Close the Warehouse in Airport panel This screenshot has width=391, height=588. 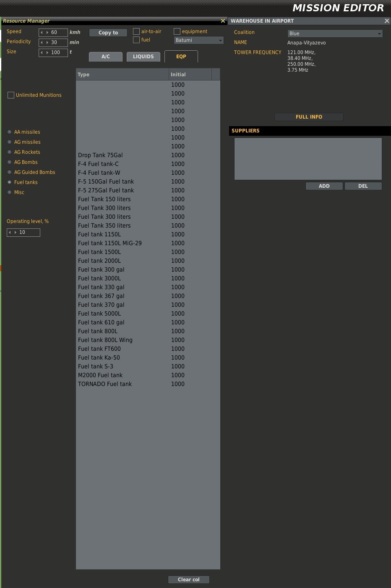386,21
